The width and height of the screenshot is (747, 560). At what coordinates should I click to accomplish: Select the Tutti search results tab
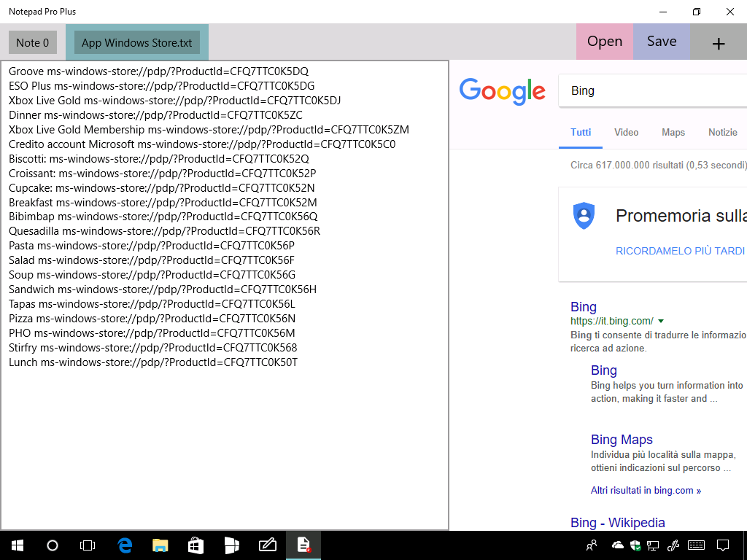coord(581,133)
